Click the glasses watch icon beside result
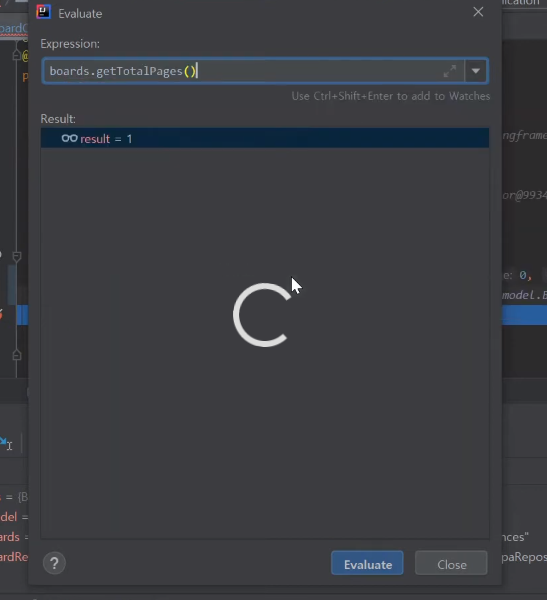The width and height of the screenshot is (547, 600). click(x=70, y=138)
